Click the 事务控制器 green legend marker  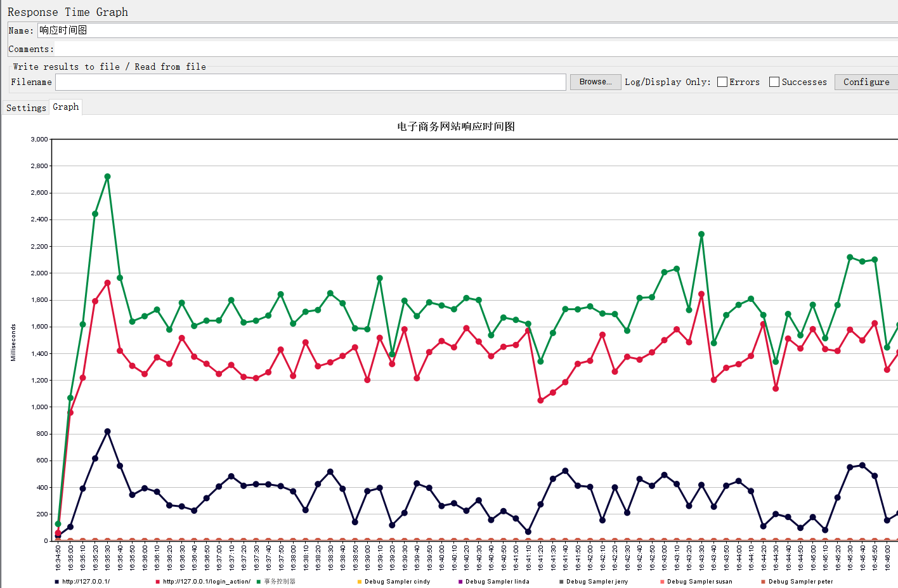259,582
